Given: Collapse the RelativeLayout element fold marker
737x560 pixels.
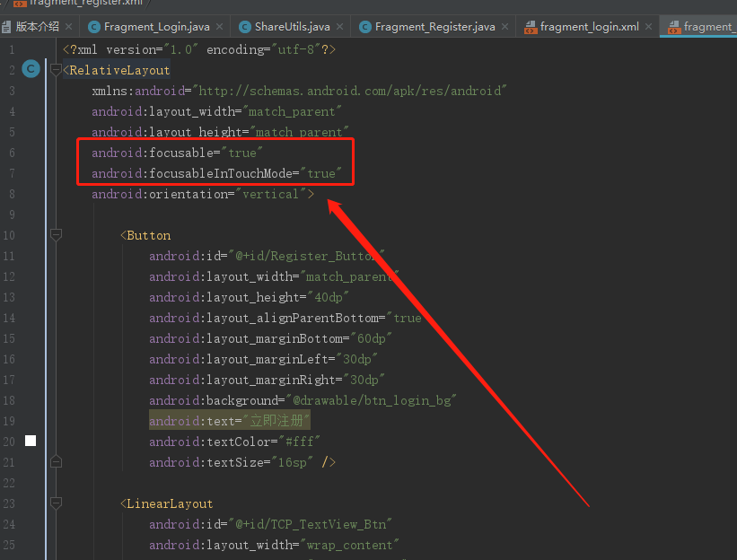Looking at the screenshot, I should (56, 68).
